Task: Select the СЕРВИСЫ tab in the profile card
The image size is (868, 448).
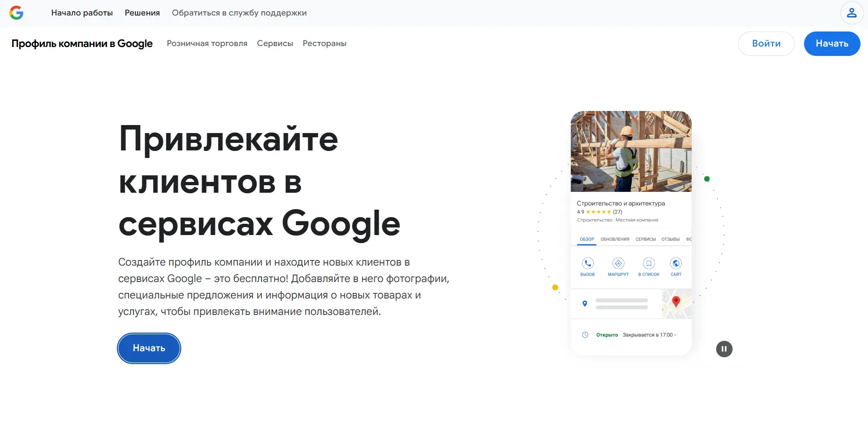Action: tap(646, 239)
